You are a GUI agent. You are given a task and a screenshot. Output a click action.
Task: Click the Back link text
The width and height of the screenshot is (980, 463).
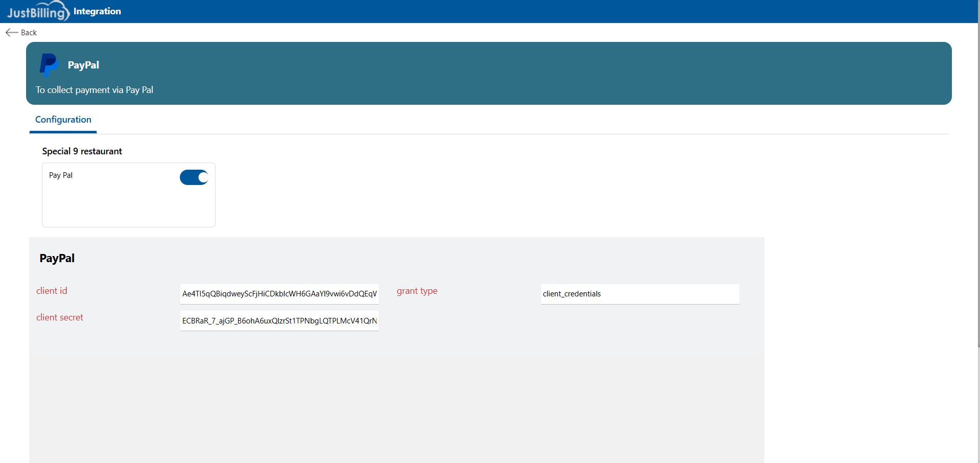[29, 33]
